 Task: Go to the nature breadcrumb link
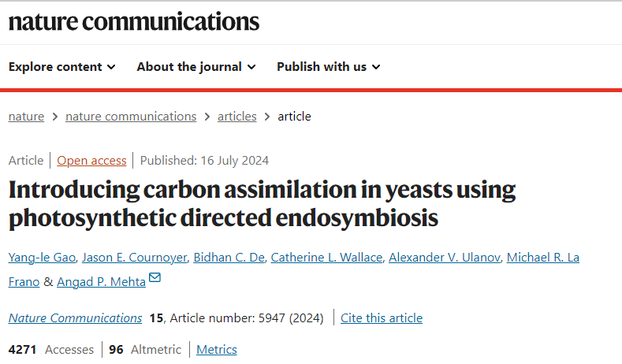coord(26,117)
